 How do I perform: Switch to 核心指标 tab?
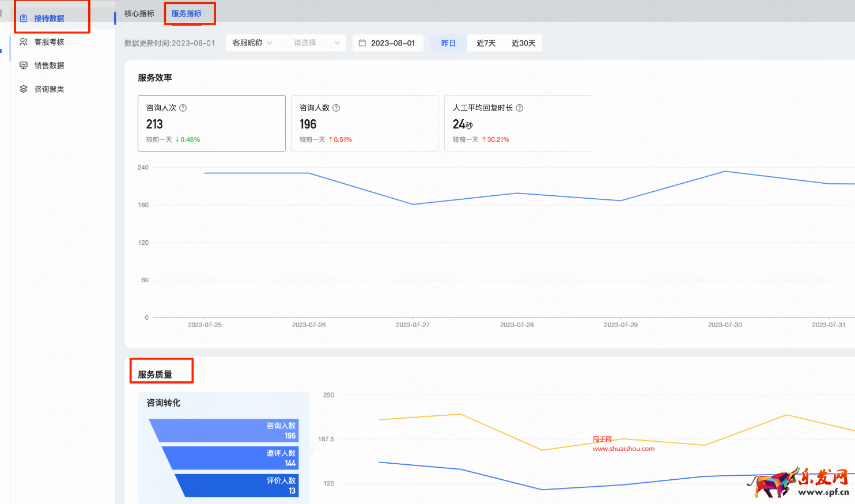coord(139,13)
